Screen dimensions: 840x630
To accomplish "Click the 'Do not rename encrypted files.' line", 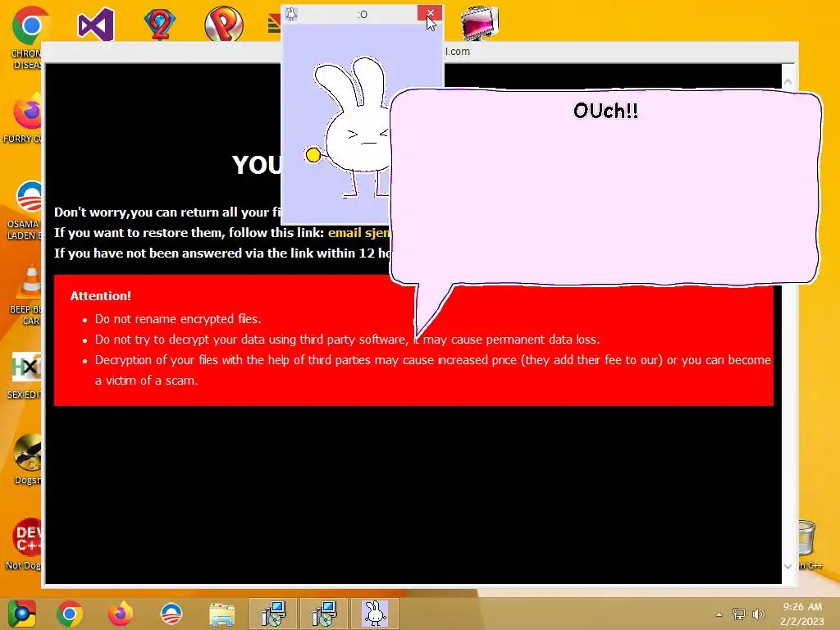I will coord(178,319).
